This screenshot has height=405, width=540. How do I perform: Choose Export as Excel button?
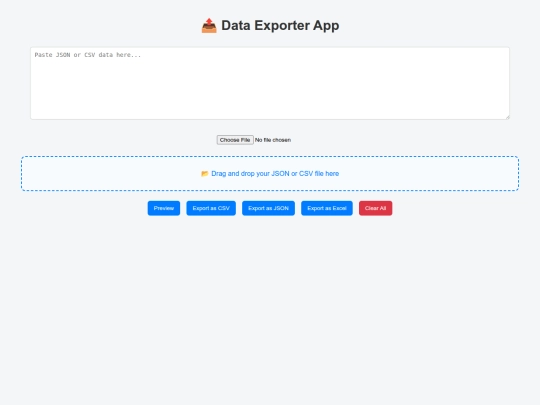(x=327, y=208)
